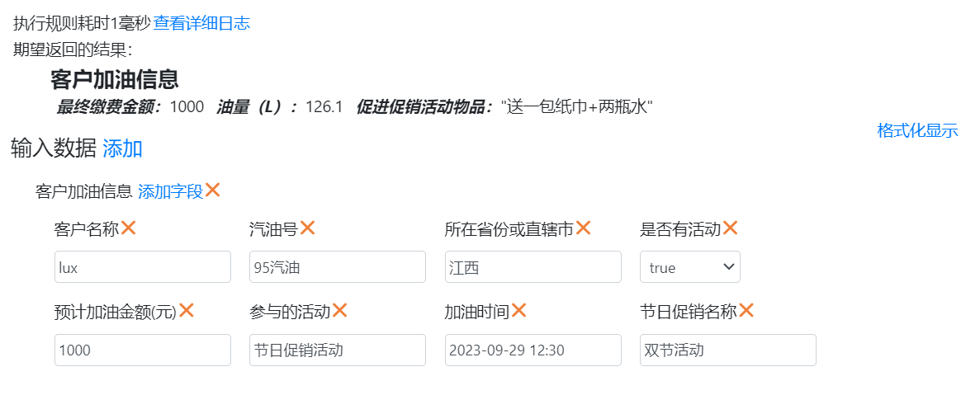Click 格式化显示 link
This screenshot has width=980, height=395.
(917, 130)
